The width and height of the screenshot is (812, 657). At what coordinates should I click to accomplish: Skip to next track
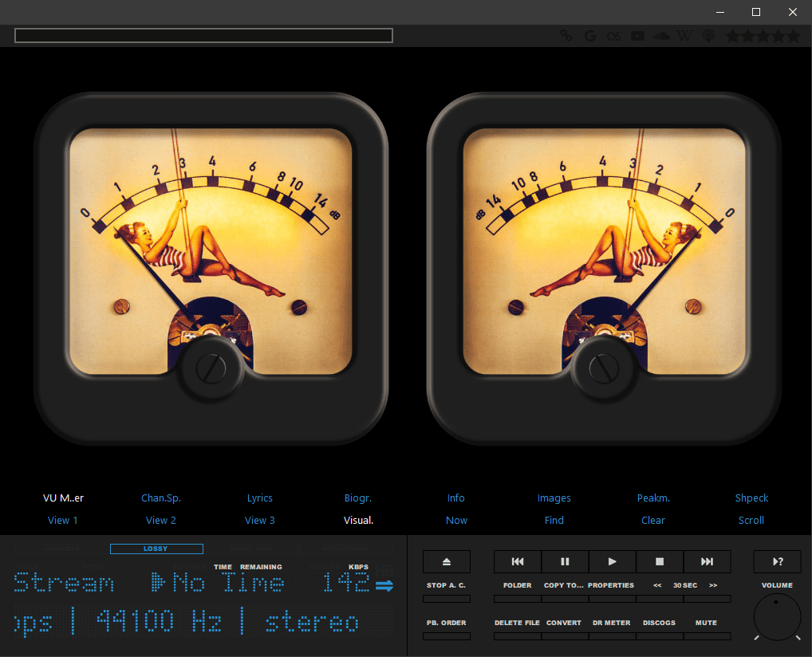click(708, 561)
